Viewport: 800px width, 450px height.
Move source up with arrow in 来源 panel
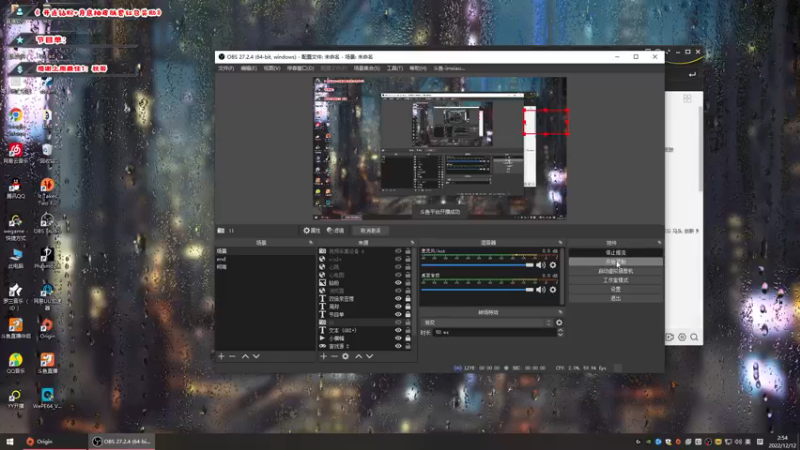point(358,356)
